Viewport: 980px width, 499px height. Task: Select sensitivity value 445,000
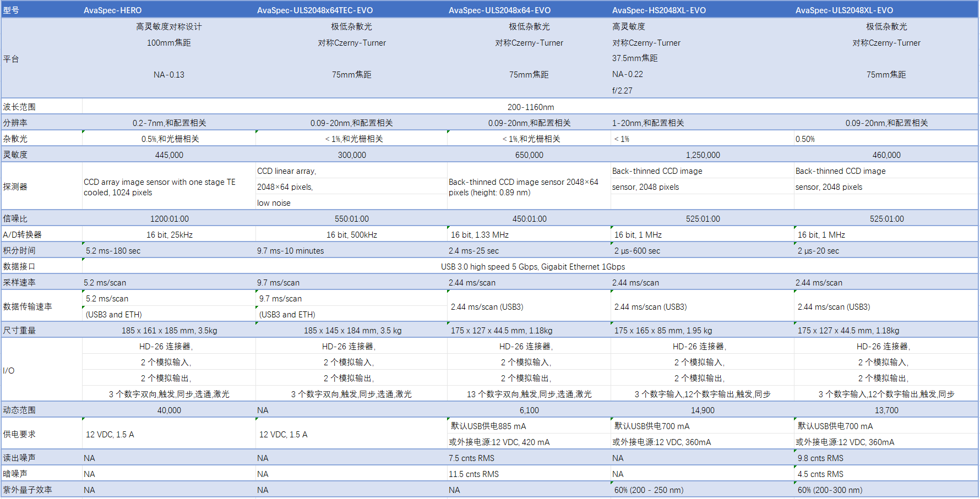coord(169,155)
